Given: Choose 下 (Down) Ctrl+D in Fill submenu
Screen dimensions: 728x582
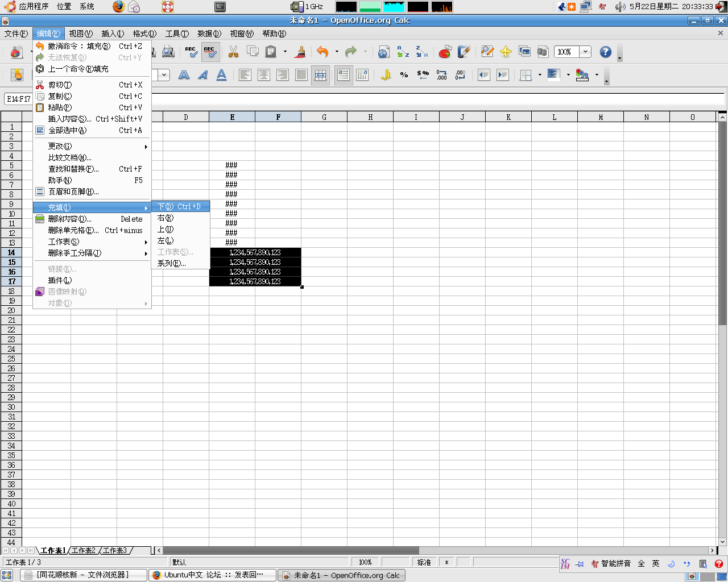Looking at the screenshot, I should pos(180,206).
